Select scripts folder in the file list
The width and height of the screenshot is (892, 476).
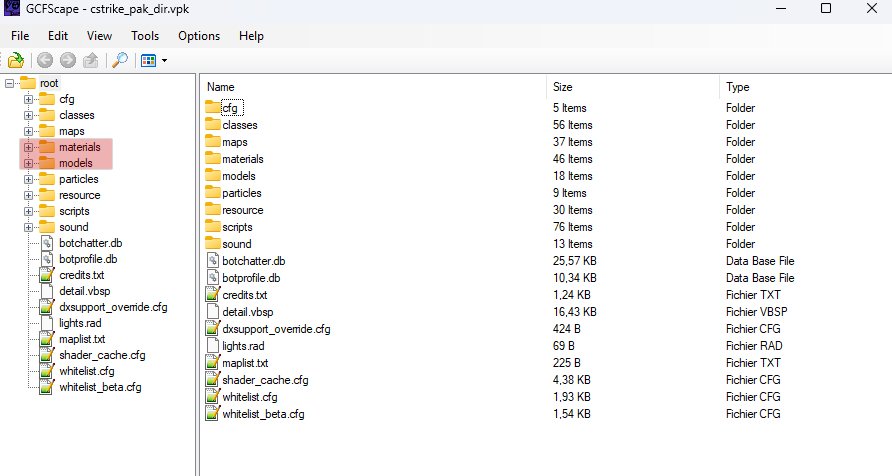tap(238, 227)
